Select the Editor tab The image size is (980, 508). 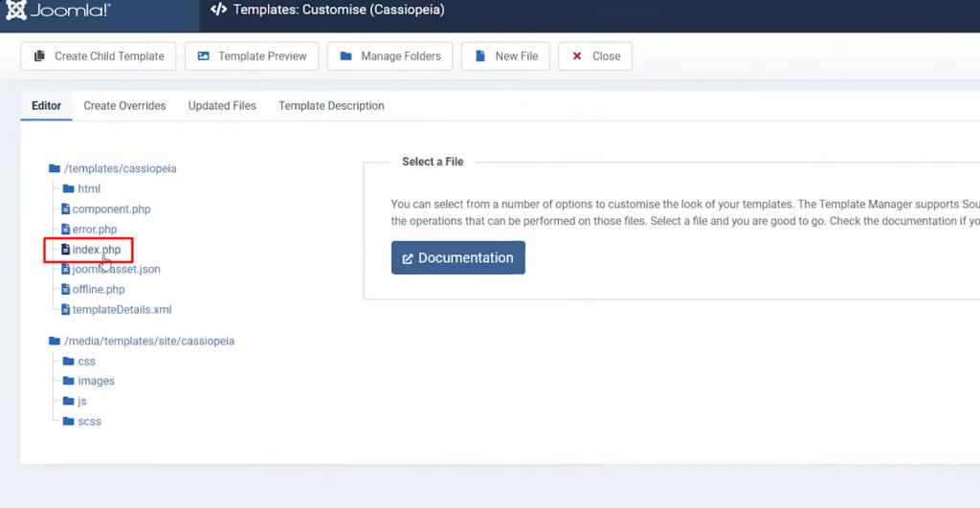[x=46, y=106]
